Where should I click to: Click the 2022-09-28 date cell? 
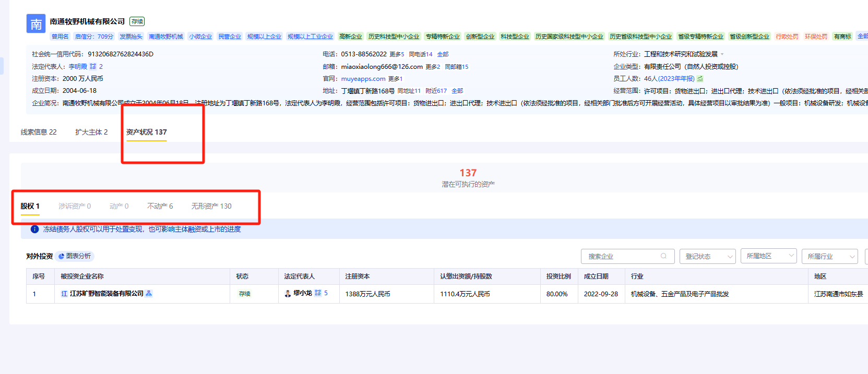[601, 294]
